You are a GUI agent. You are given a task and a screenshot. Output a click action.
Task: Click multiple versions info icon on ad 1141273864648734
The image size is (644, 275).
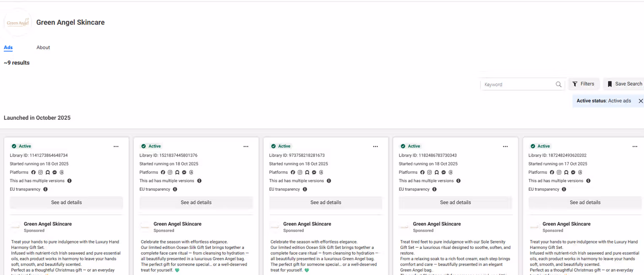pos(70,181)
